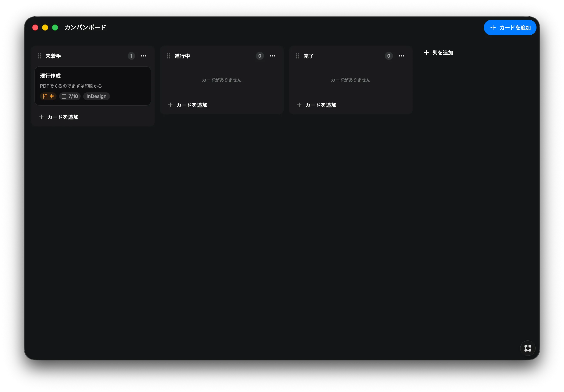Click the blue カードを追加 button in title bar
The height and width of the screenshot is (392, 564).
point(510,28)
